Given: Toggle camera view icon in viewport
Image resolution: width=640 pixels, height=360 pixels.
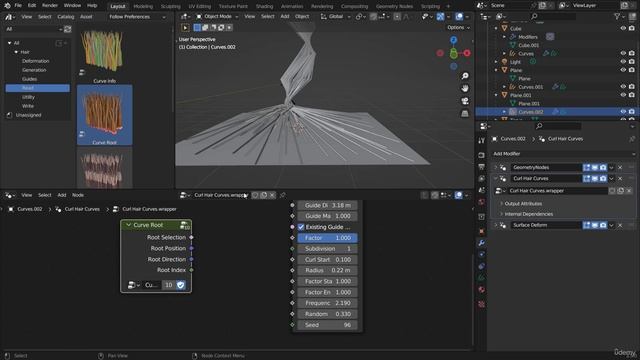Looking at the screenshot, I should [465, 101].
